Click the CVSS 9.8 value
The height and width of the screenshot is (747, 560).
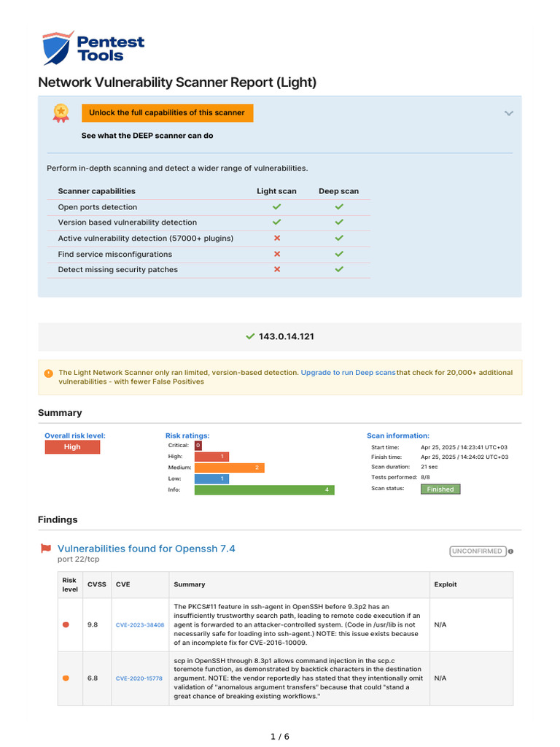(93, 624)
